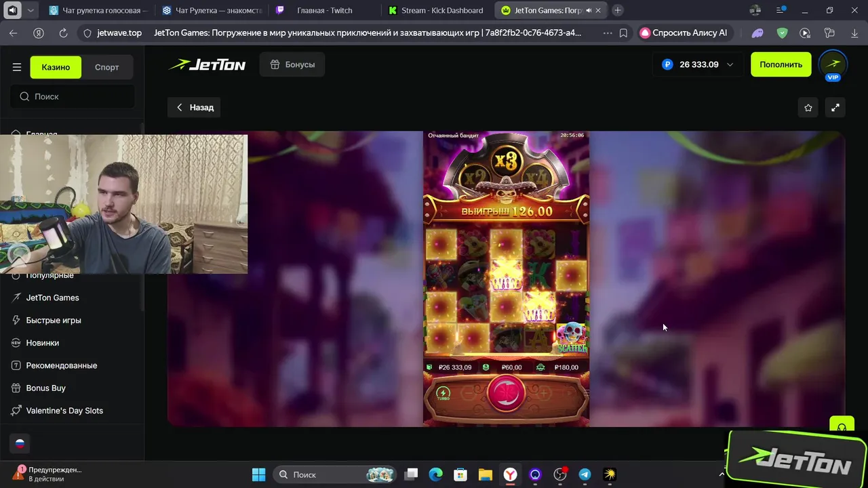Open File Explorer from taskbar

485,474
